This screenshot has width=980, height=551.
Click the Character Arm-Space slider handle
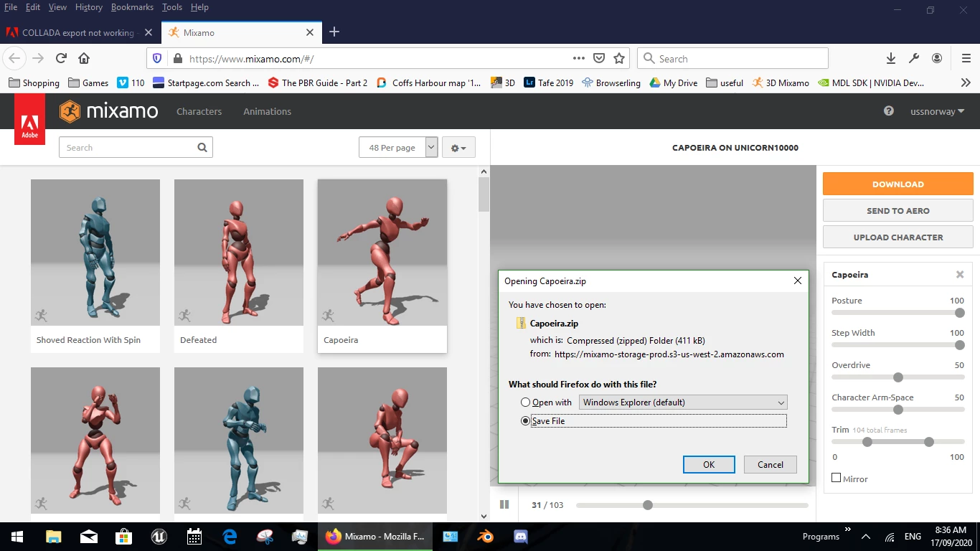(x=898, y=410)
